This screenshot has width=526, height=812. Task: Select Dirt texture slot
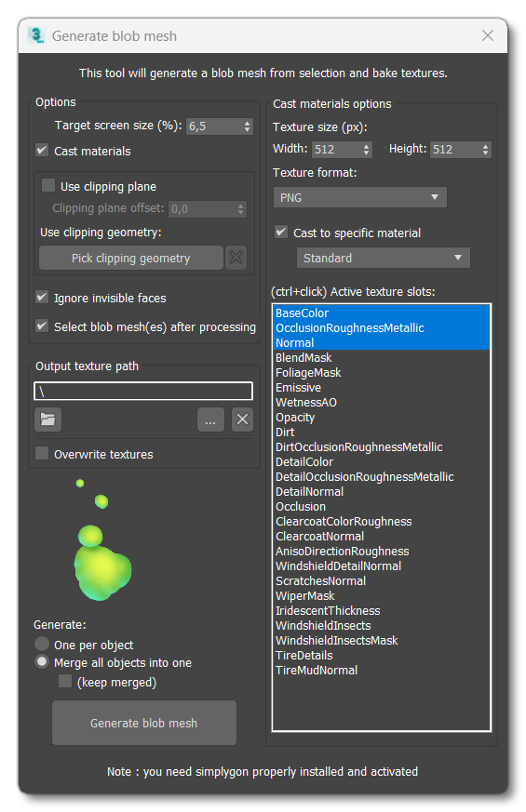click(382, 432)
